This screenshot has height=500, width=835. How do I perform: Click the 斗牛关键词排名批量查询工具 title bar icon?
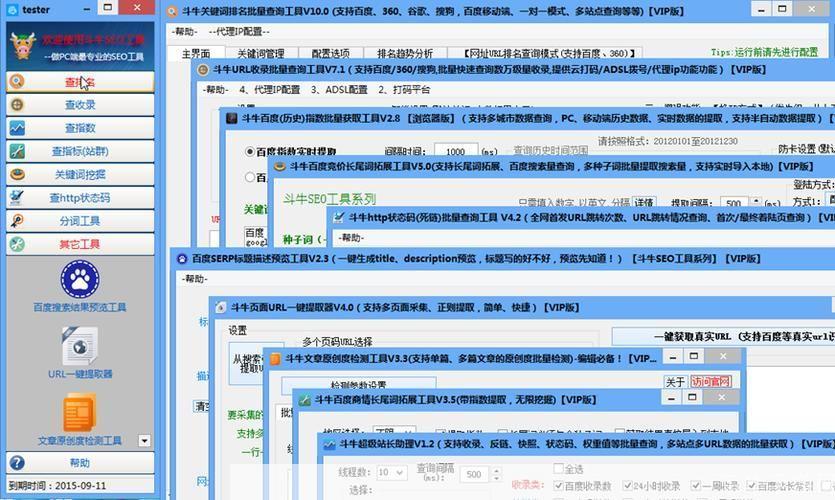pos(172,11)
